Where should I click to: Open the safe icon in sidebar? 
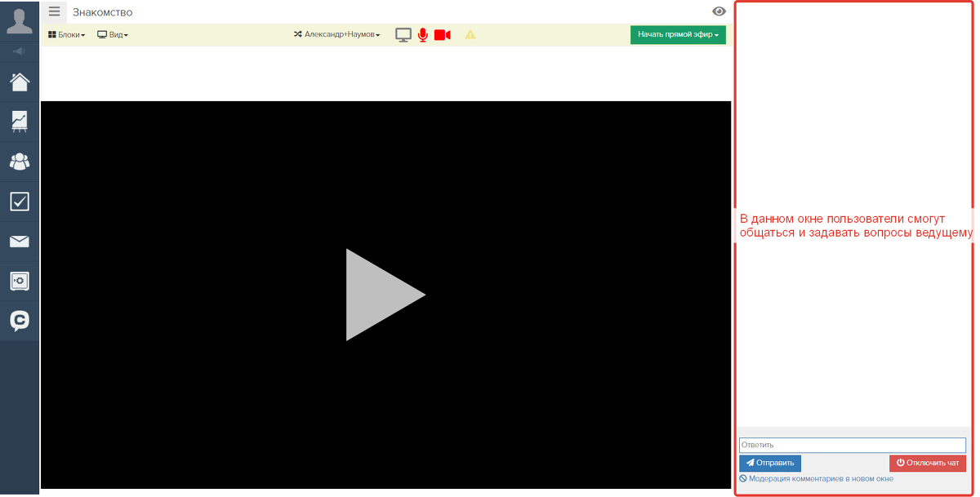20,282
